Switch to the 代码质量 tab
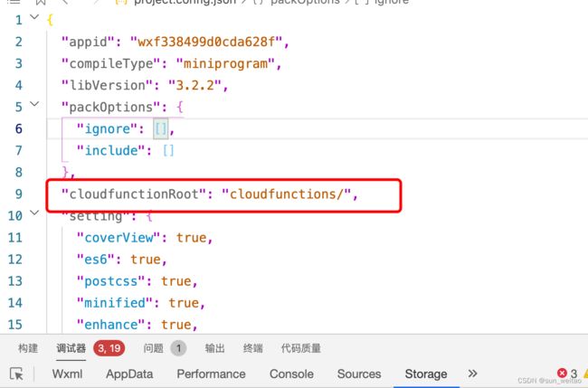This screenshot has height=388, width=588. [300, 348]
